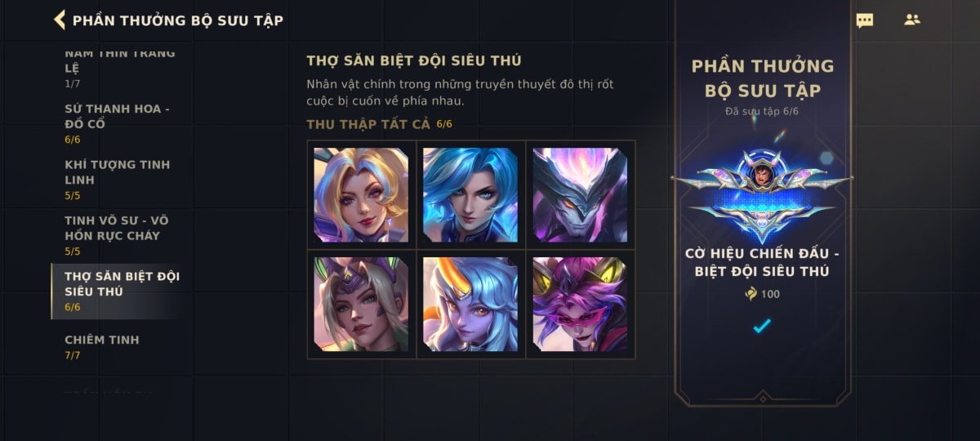980x441 pixels.
Task: Select the green-helmet champion skin portrait
Action: [361, 304]
